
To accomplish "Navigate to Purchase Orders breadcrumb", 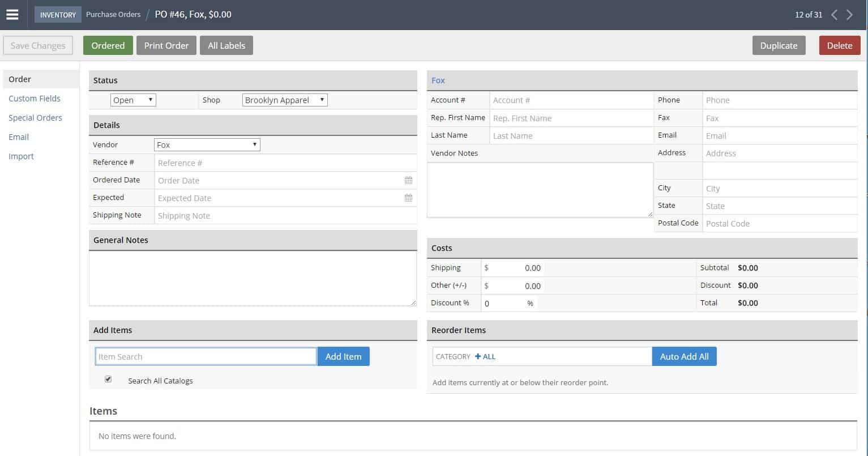I will tap(113, 15).
